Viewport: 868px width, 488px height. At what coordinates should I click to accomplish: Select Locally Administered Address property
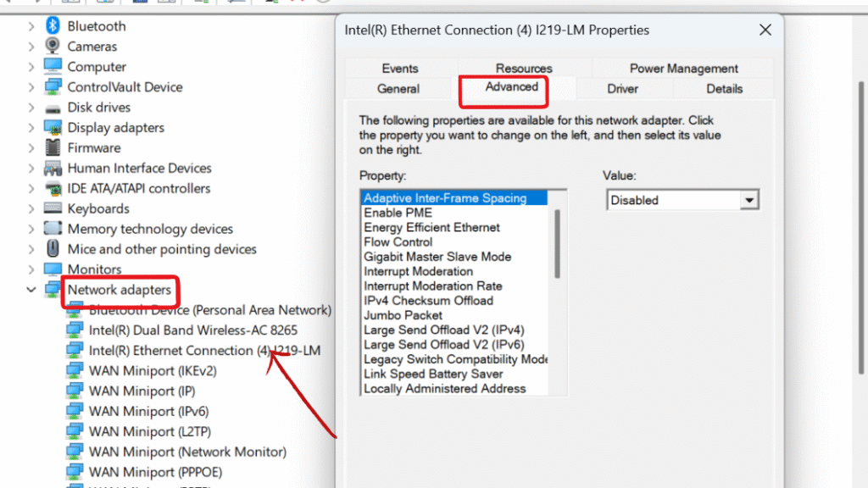pyautogui.click(x=454, y=389)
